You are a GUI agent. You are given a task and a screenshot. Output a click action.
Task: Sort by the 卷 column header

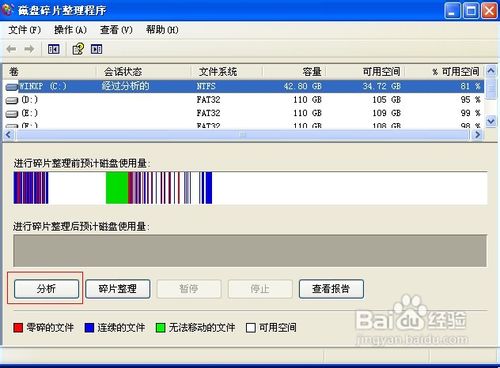(x=50, y=71)
